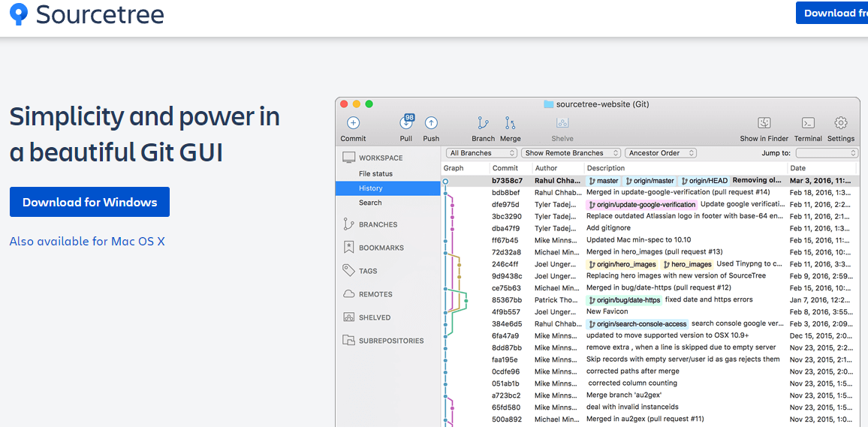Click the folder icon in window title
This screenshot has width=868, height=433.
point(549,104)
